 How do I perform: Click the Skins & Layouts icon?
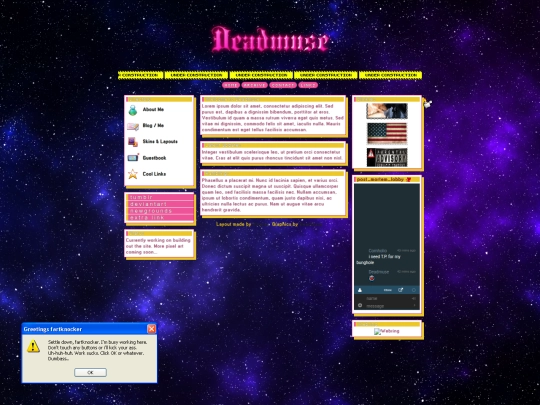133,142
